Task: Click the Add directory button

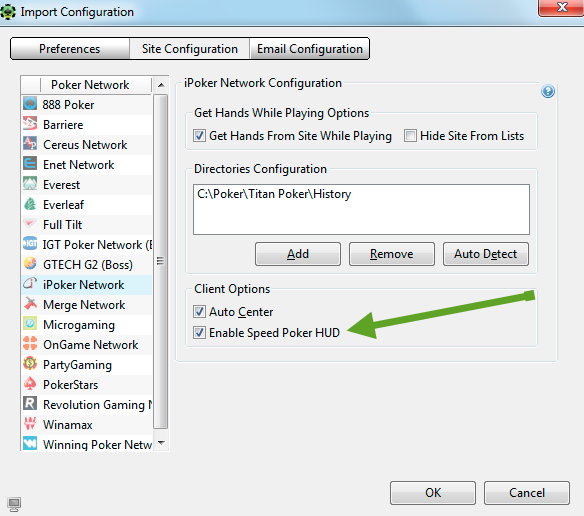Action: click(x=298, y=254)
